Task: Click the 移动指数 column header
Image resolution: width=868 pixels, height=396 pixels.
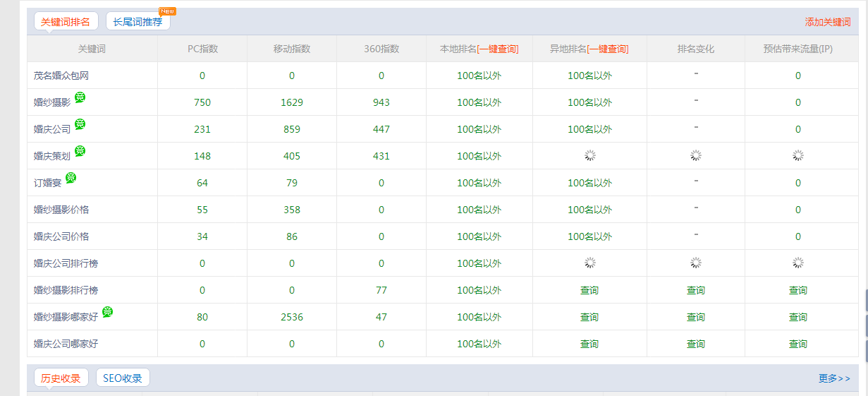Action: coord(292,49)
